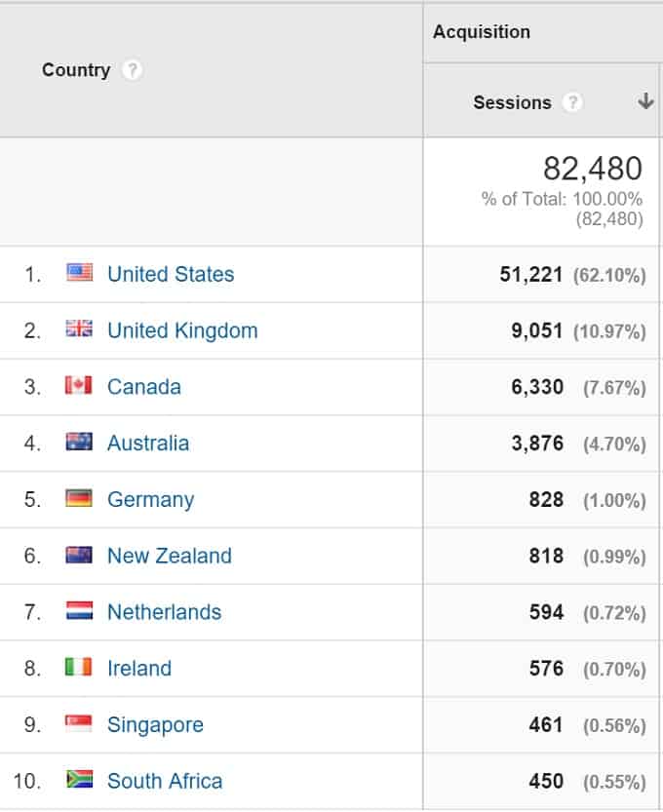Click the Canada flag icon
This screenshot has width=663, height=812.
[x=79, y=385]
